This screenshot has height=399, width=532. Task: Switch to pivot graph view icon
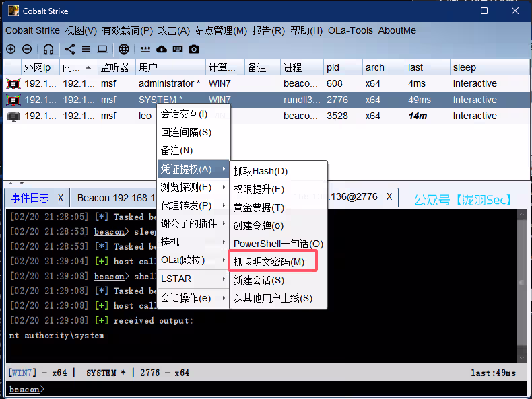70,49
